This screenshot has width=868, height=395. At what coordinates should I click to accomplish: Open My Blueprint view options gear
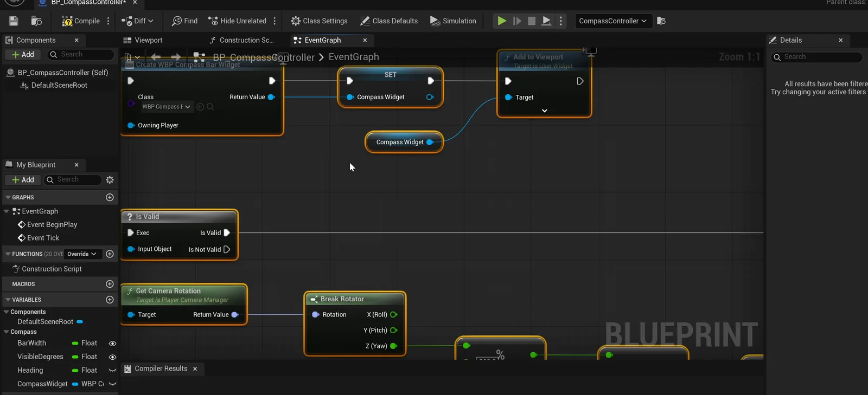click(x=110, y=180)
